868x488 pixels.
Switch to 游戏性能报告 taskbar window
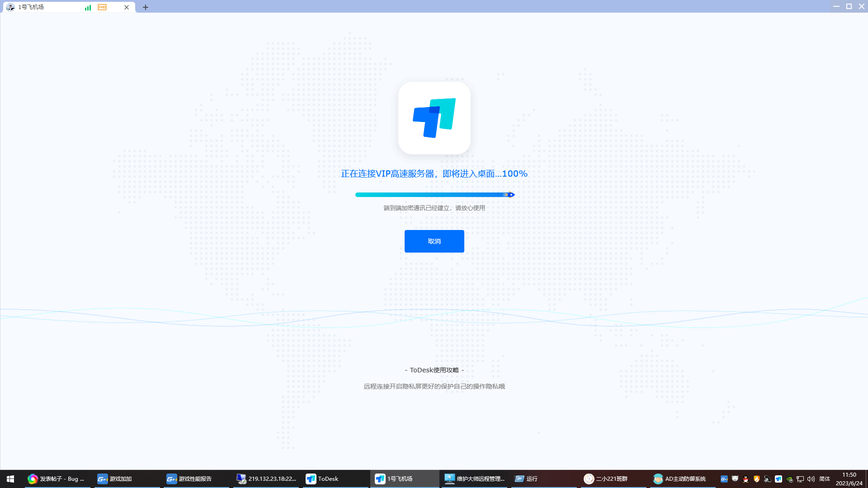[x=196, y=479]
